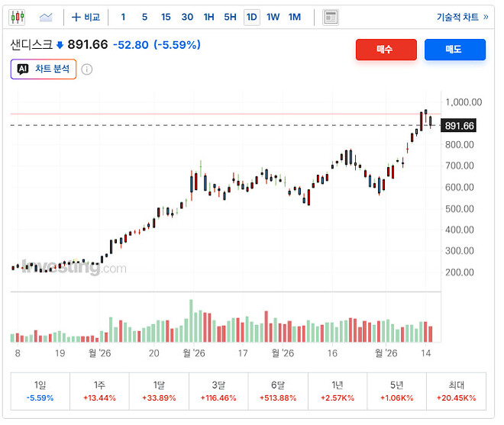Select the candlestick chart type icon
This screenshot has height=425, width=504.
(18, 17)
